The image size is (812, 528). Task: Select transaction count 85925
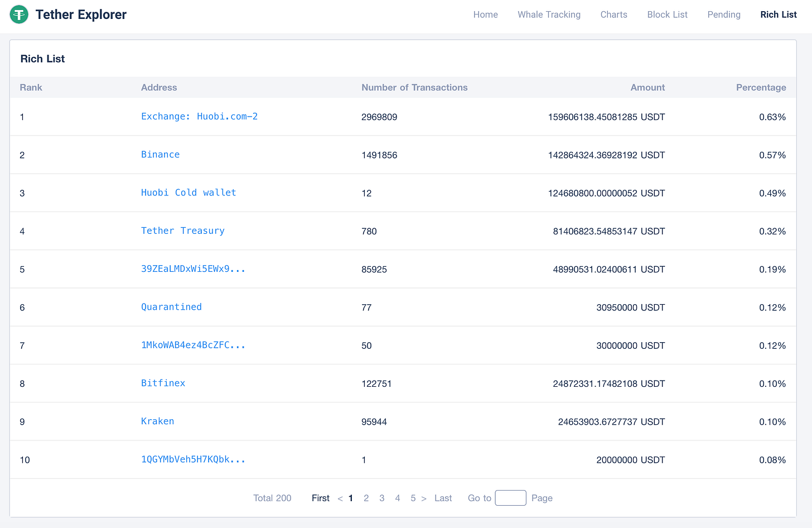tap(374, 270)
